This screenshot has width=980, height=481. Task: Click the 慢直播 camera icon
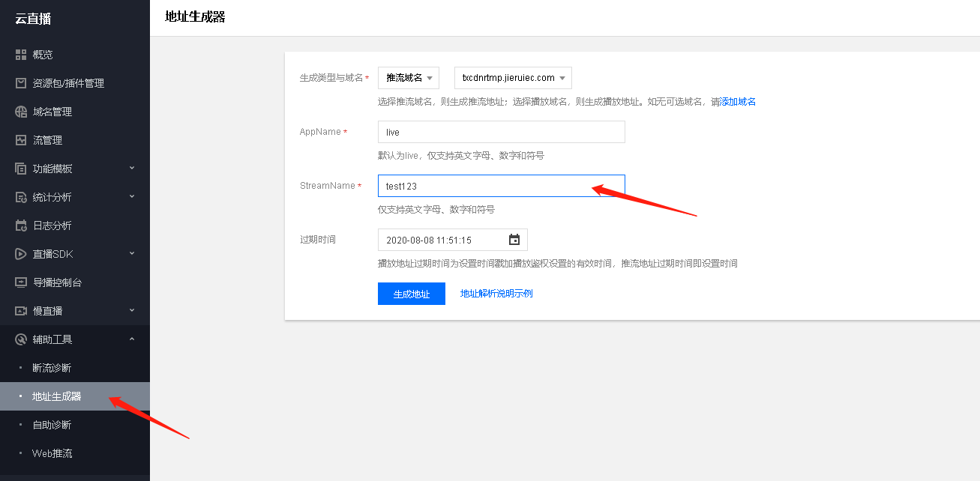point(21,311)
